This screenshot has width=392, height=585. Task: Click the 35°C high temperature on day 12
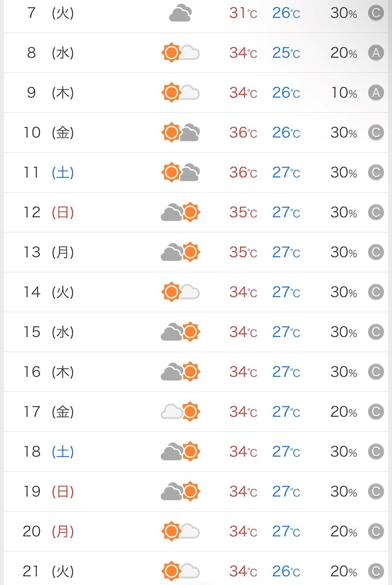pos(243,213)
